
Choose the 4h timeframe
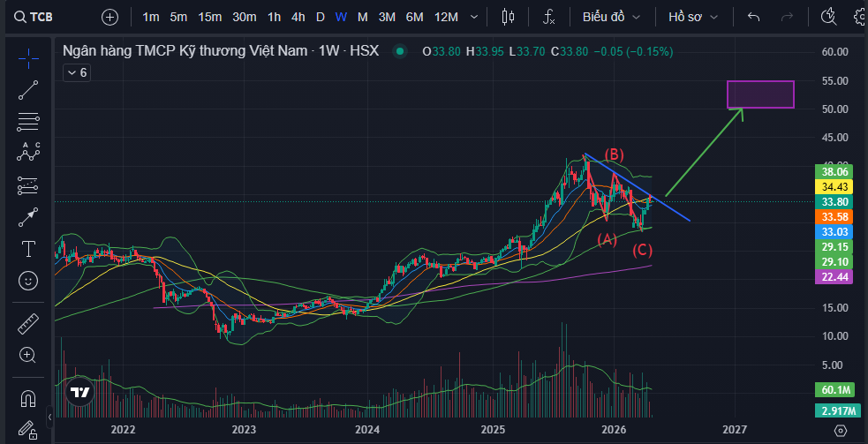298,17
